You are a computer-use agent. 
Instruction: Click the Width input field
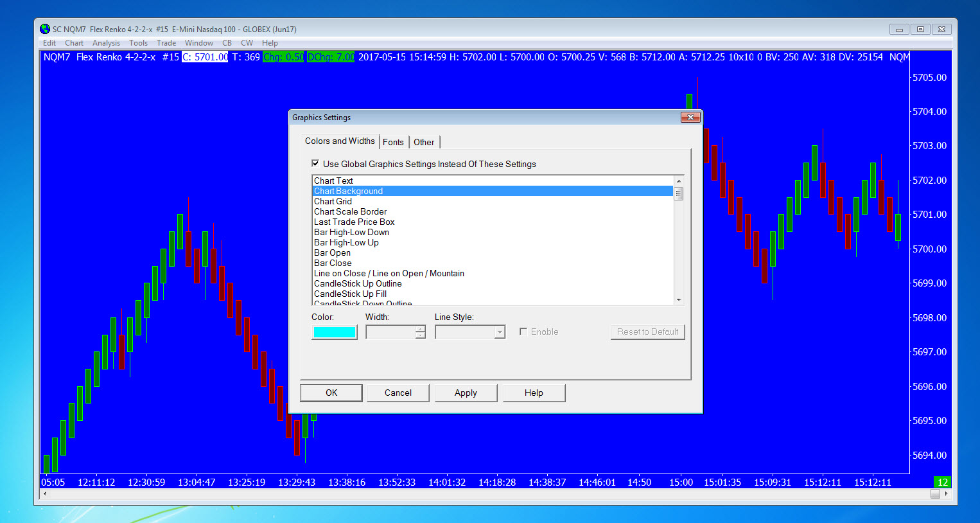tap(390, 332)
